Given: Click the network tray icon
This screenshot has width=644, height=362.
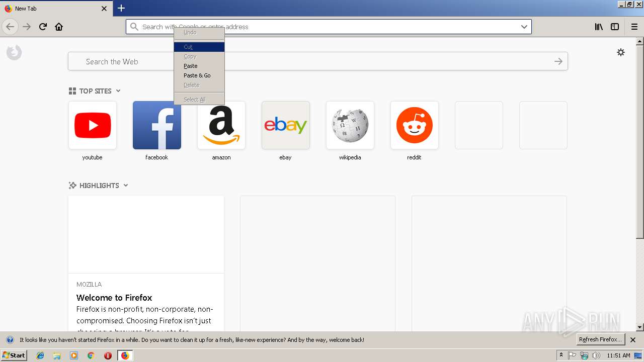Looking at the screenshot, I should pos(584,355).
